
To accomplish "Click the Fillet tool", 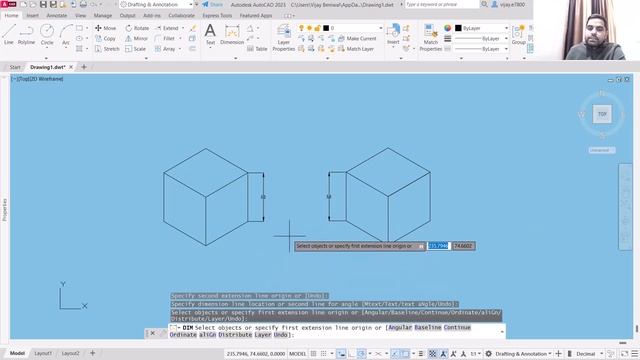I will click(x=165, y=38).
